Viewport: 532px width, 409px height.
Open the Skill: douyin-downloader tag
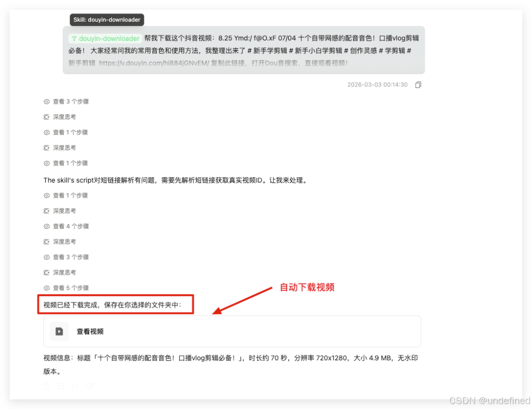pos(107,20)
